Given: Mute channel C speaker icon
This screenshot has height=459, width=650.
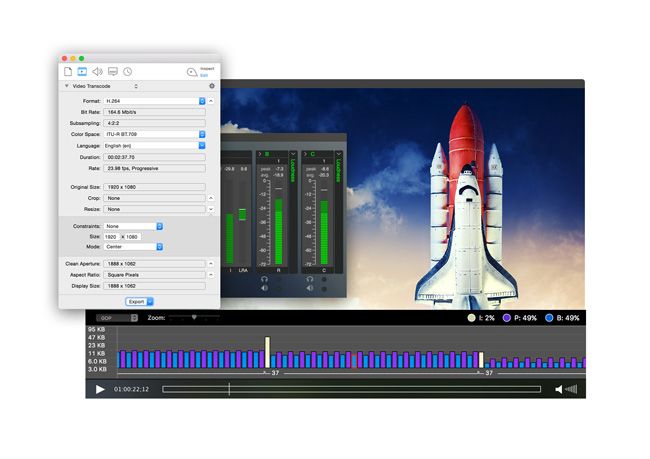Looking at the screenshot, I should click(310, 288).
